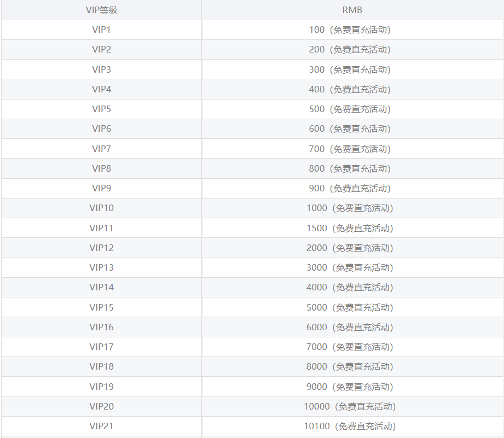Select the VIP5 cell
The height and width of the screenshot is (438, 504).
[101, 109]
